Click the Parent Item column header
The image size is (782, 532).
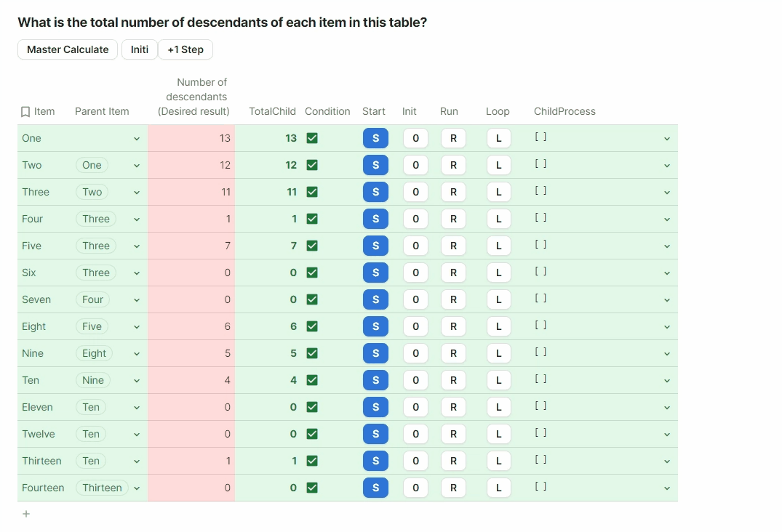coord(102,111)
